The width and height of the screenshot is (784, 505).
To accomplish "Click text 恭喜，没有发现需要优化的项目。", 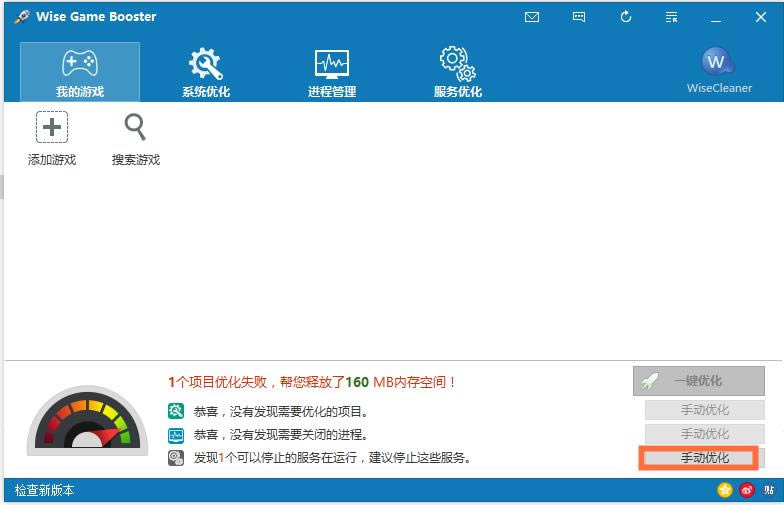I will click(282, 412).
